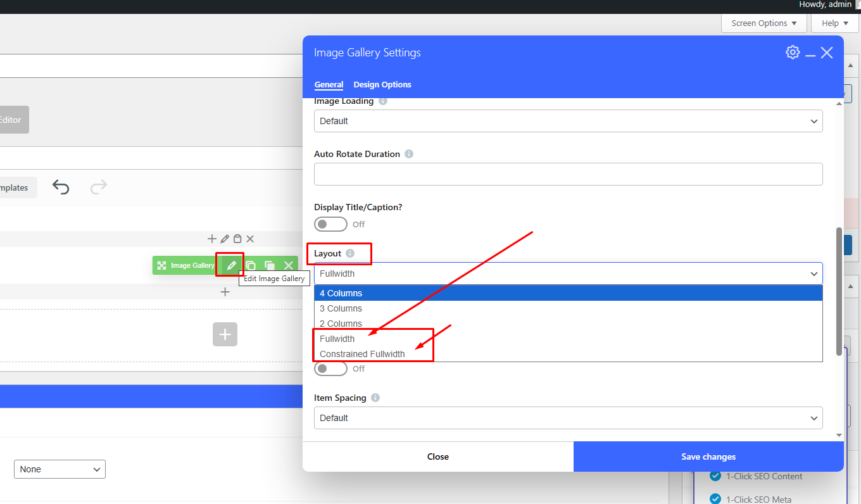Click the Close button at the dialog bottom

437,457
